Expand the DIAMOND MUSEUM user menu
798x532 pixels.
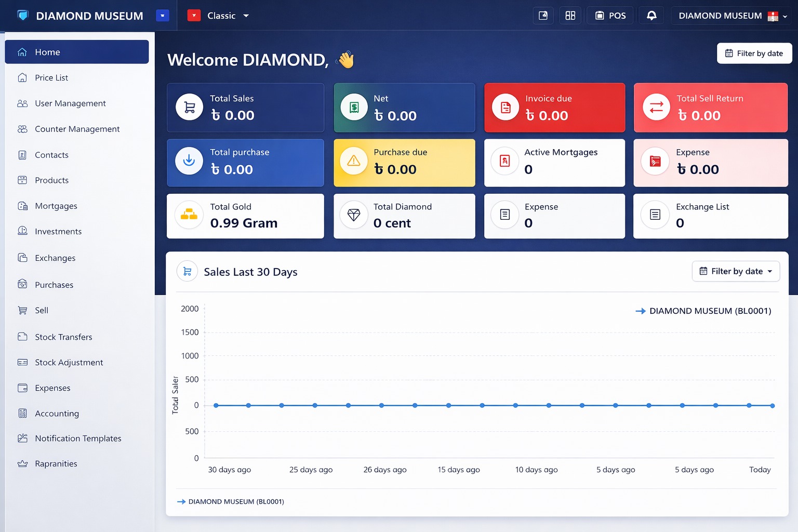click(x=733, y=16)
